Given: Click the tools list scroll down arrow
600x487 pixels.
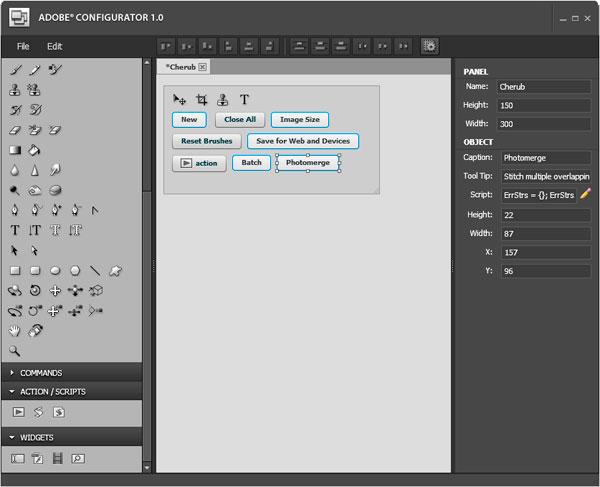Looking at the screenshot, I should tap(147, 467).
